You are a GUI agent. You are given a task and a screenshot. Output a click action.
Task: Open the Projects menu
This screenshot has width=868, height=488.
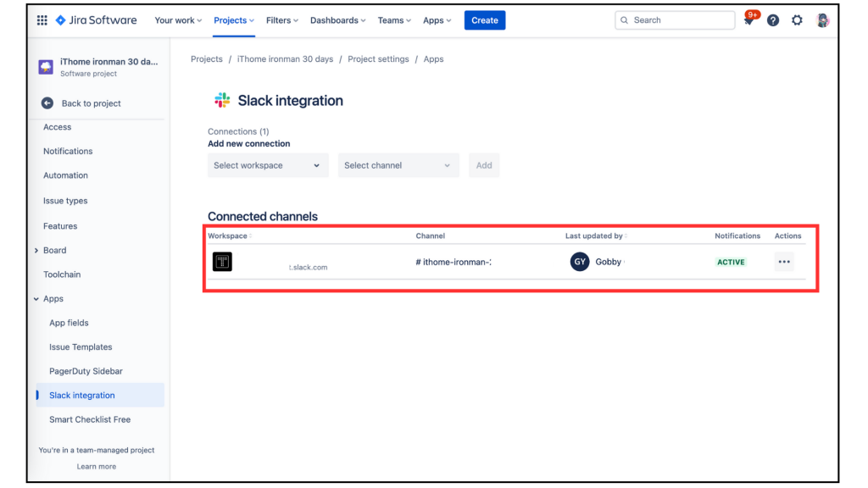(234, 20)
